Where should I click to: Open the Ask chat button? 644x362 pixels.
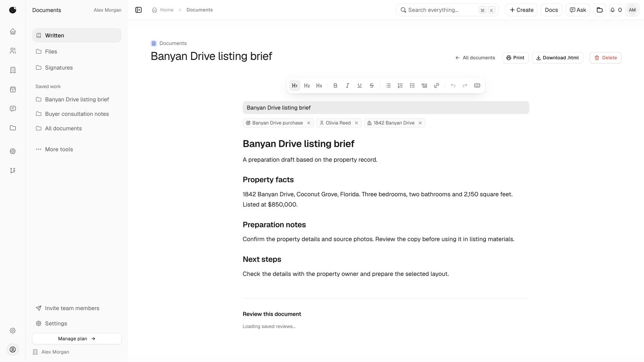578,10
